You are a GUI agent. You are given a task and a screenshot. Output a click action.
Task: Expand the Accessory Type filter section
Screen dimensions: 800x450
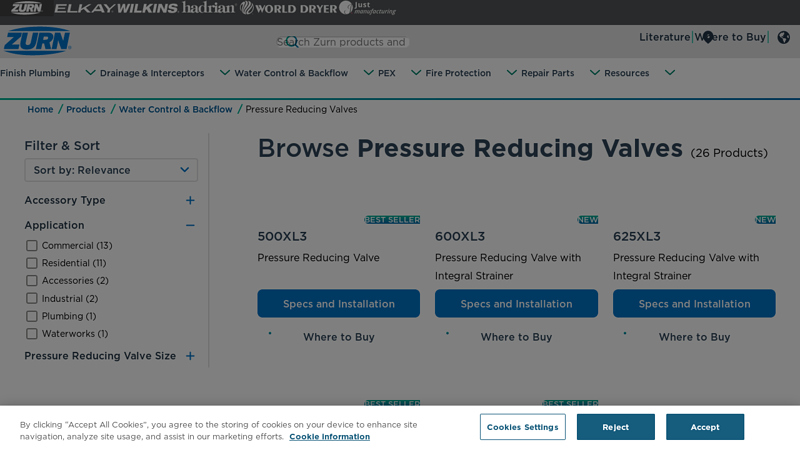[190, 200]
